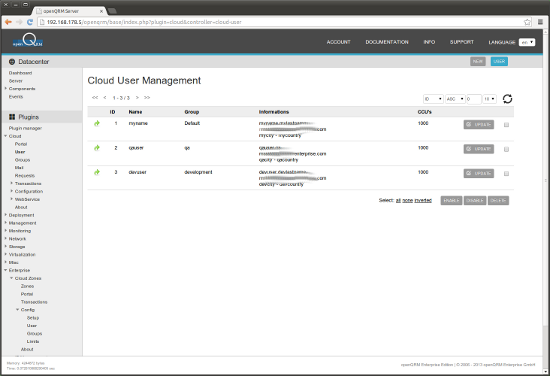Click UPDATE button for devuser
This screenshot has height=376, width=550.
[478, 173]
